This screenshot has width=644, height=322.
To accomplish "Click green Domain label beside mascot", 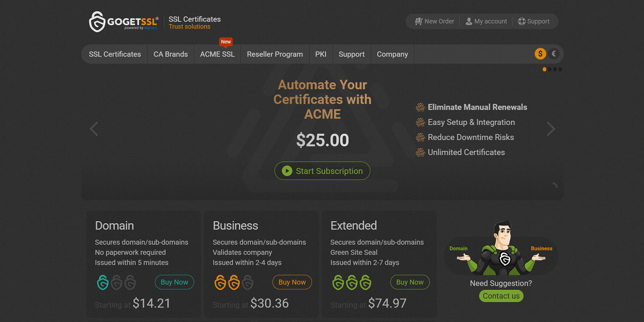I will click(x=458, y=248).
